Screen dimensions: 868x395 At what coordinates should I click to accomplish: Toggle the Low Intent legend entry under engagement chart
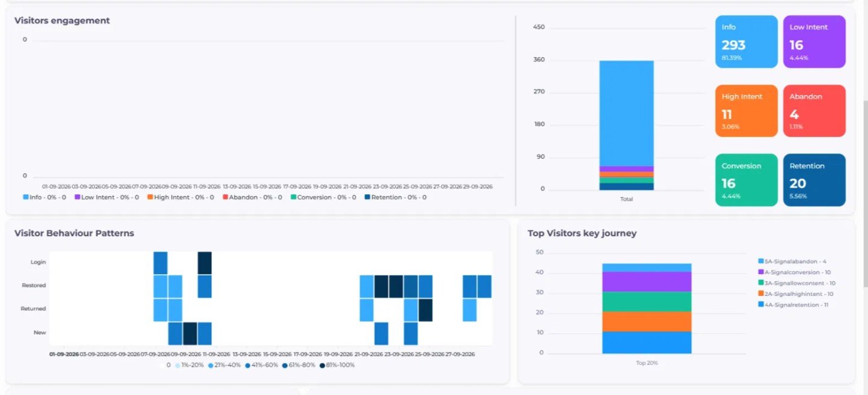[x=107, y=197]
